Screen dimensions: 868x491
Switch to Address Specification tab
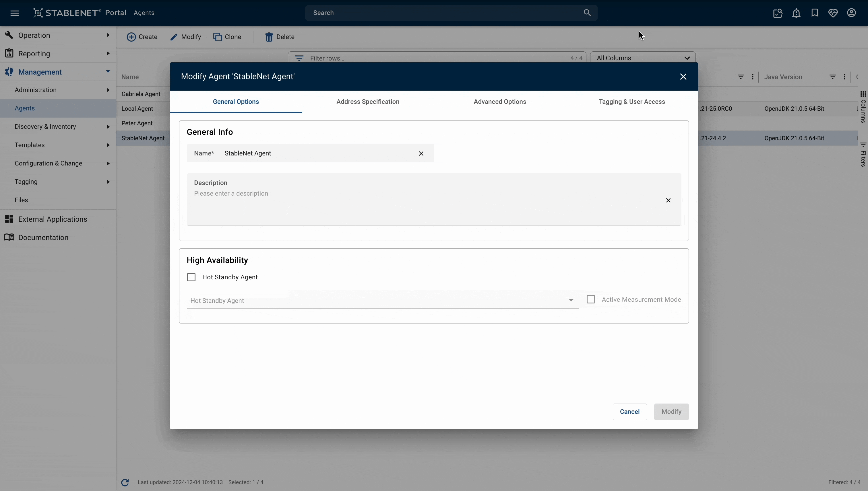point(368,102)
